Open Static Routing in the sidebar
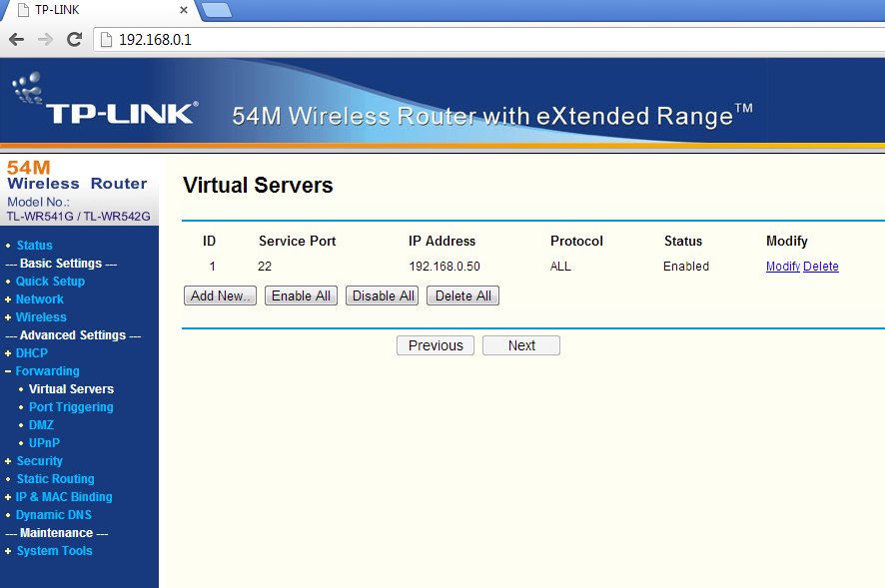Screen dimensions: 885x588 coord(55,479)
